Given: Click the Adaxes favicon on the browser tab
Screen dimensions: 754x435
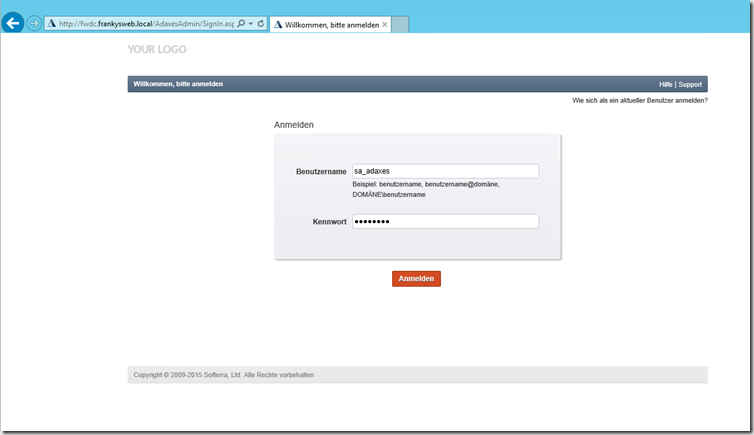Looking at the screenshot, I should [x=278, y=24].
